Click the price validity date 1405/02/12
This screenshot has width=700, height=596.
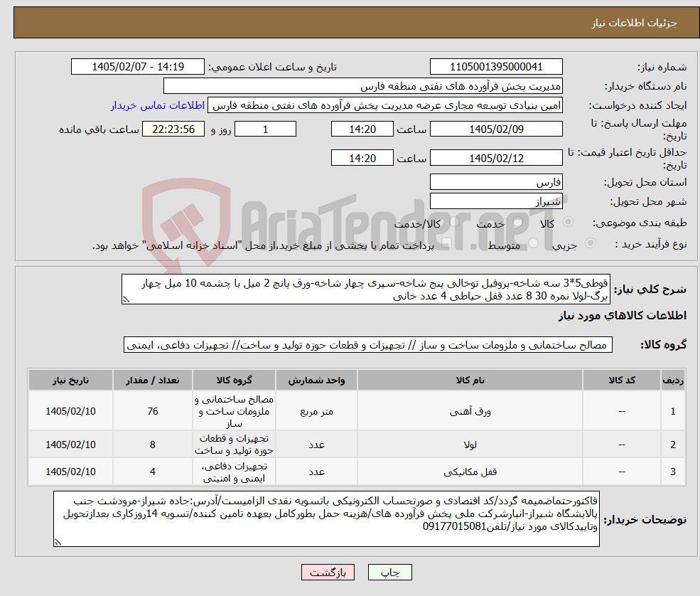(x=496, y=158)
